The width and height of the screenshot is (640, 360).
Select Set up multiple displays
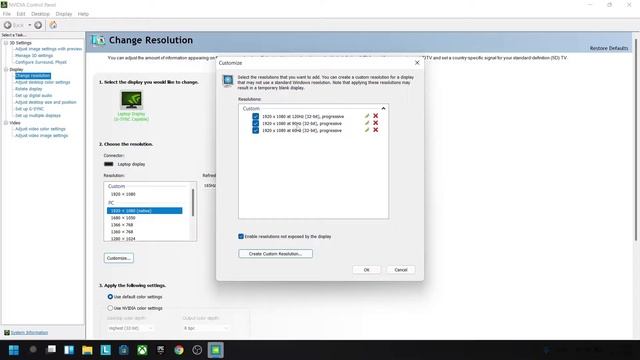pos(38,116)
